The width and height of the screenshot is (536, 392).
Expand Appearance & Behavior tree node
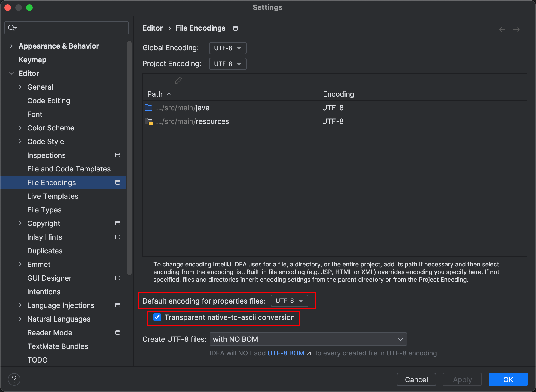11,46
